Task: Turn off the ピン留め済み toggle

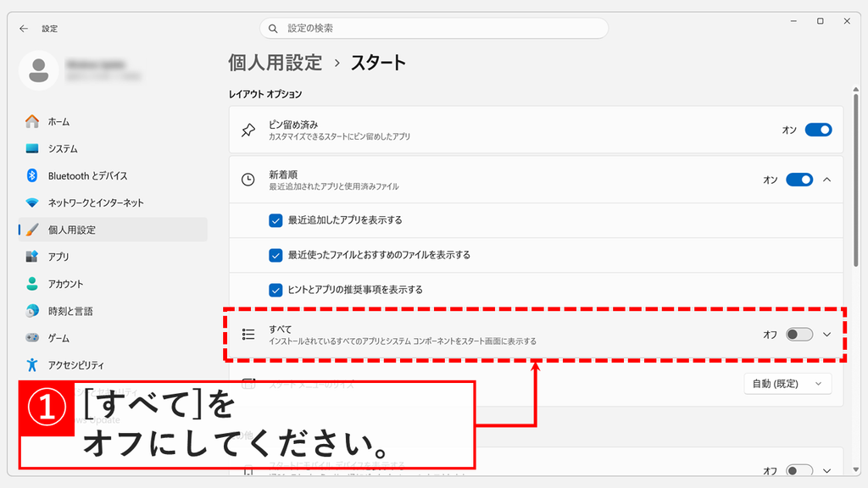Action: [818, 130]
